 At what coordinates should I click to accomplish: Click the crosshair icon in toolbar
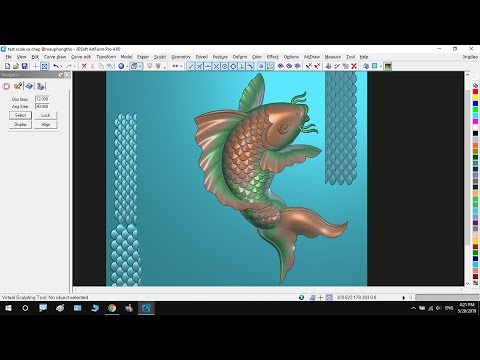(x=36, y=66)
